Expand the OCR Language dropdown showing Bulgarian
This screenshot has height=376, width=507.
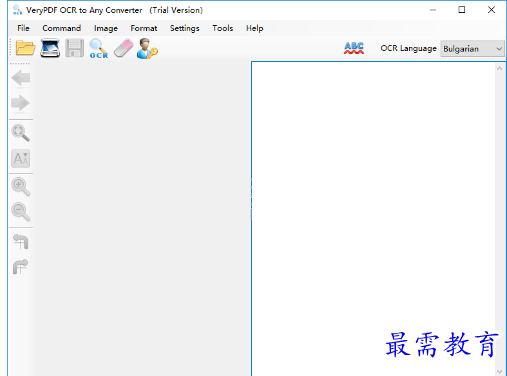472,49
